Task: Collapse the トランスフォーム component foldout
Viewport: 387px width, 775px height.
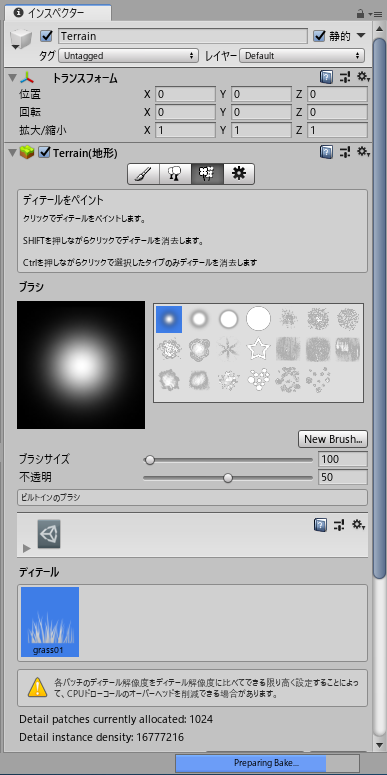Action: (13, 78)
